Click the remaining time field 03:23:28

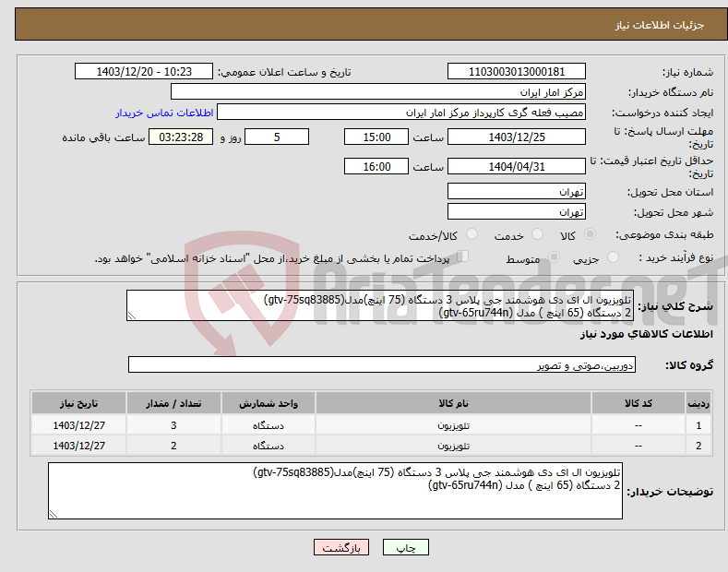pos(181,137)
